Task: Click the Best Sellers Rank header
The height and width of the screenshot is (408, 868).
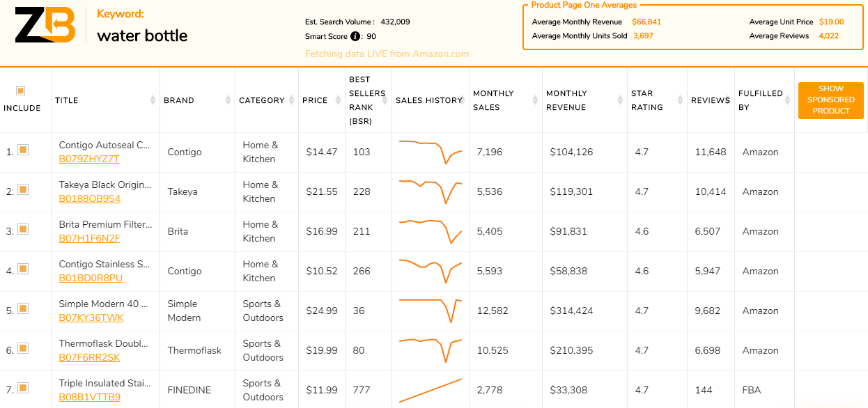Action: [367, 100]
